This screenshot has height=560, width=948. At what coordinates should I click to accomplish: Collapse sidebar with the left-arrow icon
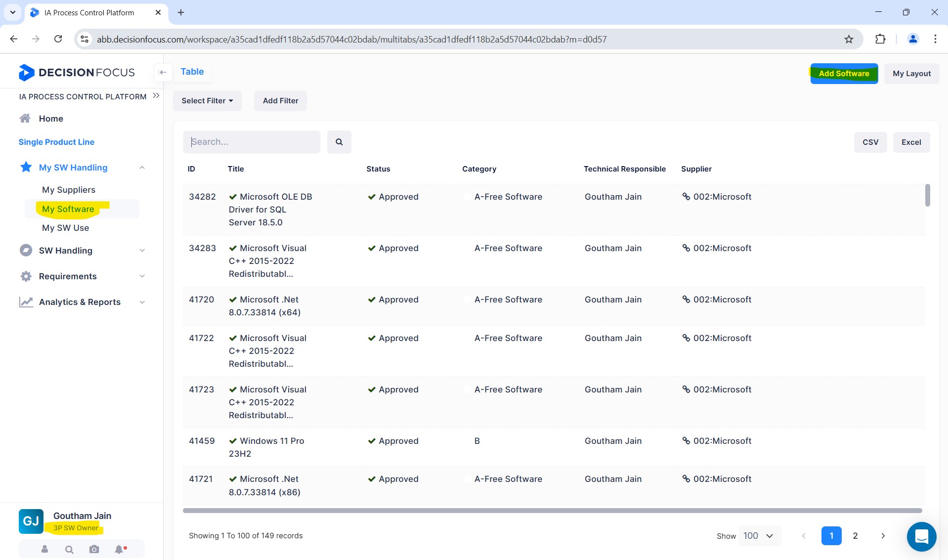(163, 72)
